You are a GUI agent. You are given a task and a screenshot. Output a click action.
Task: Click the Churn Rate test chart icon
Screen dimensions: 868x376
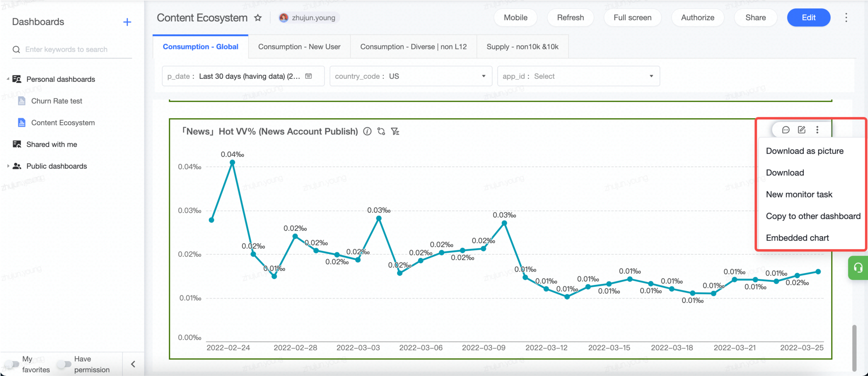coord(22,101)
